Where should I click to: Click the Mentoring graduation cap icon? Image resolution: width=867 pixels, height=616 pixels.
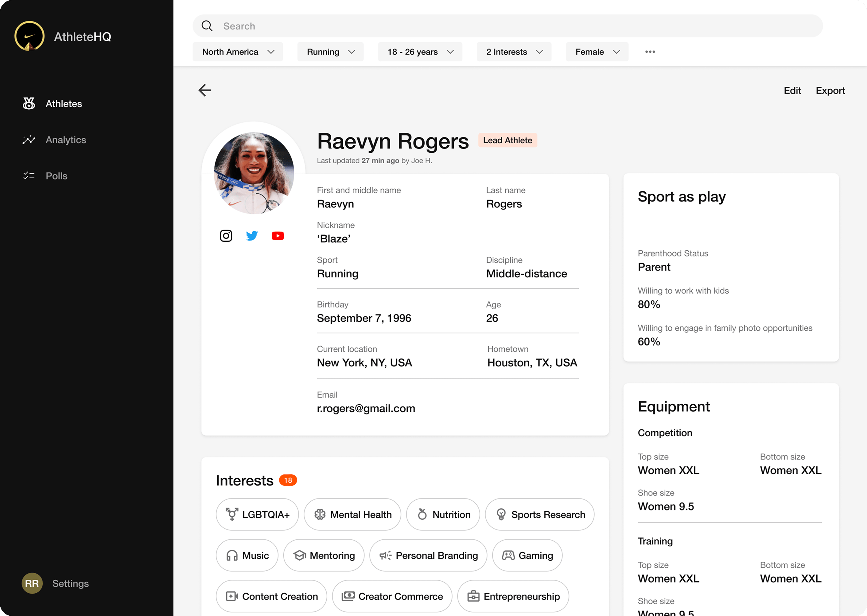tap(300, 555)
